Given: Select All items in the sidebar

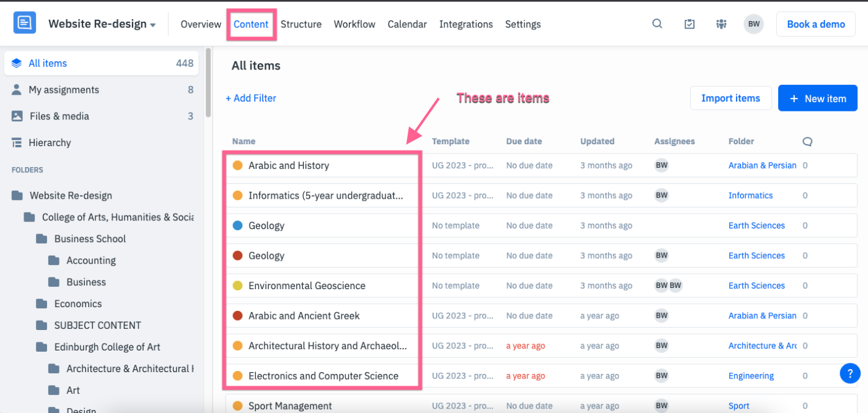Looking at the screenshot, I should 48,63.
